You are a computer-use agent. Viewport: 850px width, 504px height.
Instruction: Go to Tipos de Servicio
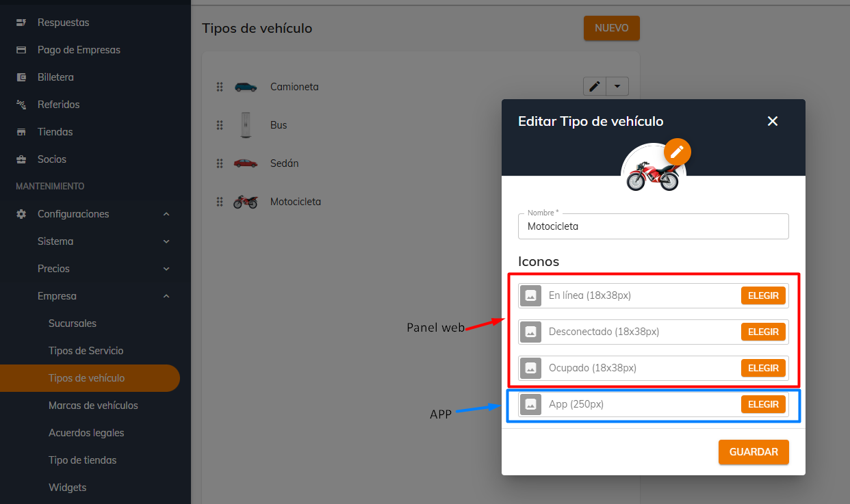86,351
